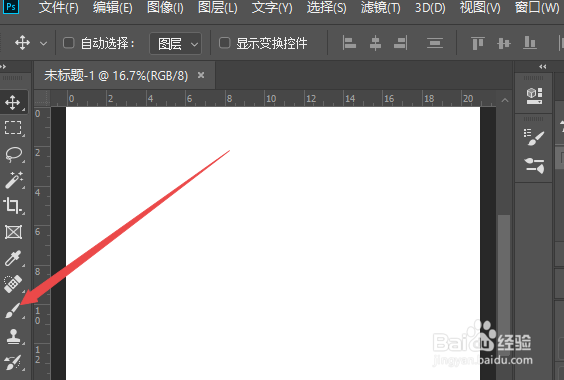Open the 文字(Y) menu
564x380 pixels.
click(x=272, y=8)
